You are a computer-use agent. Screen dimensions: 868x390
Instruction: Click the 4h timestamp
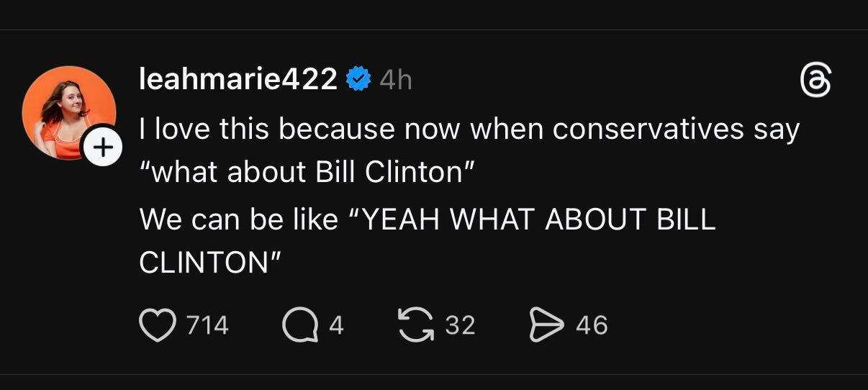coord(396,80)
